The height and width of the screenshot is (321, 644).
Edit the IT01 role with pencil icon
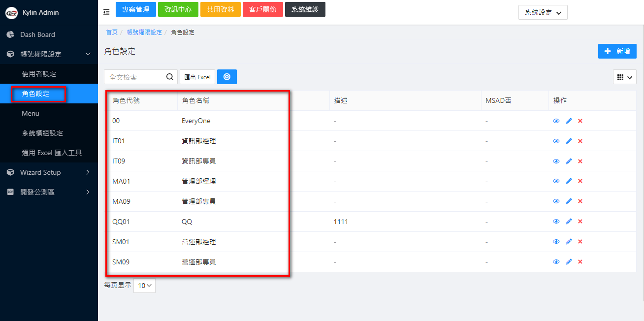(569, 141)
